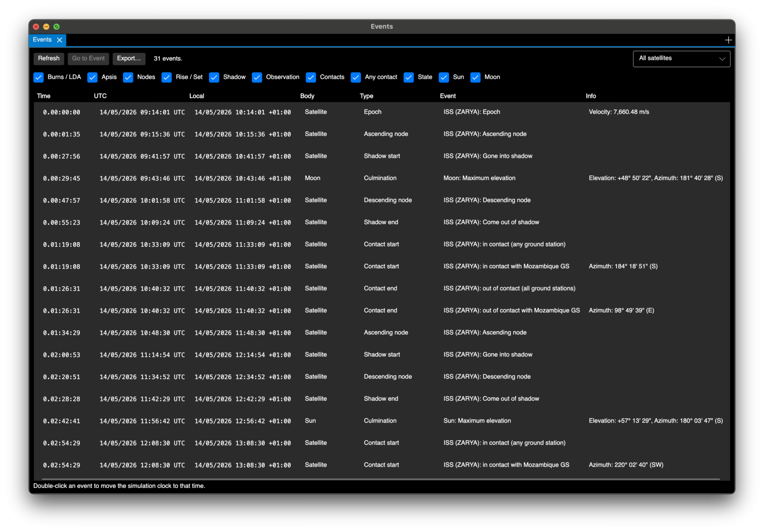Viewport: 764px width, 532px height.
Task: Select the Sun: Maximum elevation row
Action: pyautogui.click(x=382, y=421)
